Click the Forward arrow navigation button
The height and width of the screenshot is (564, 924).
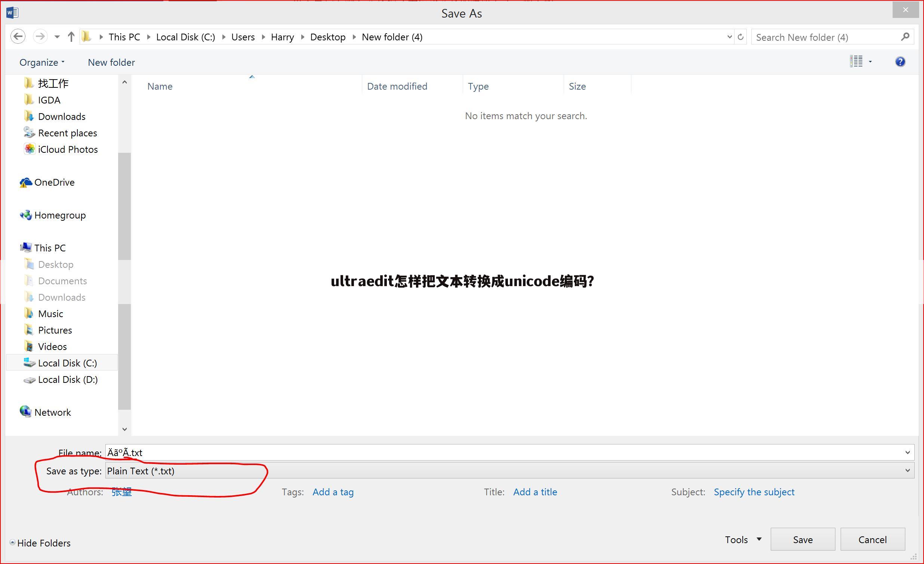click(40, 37)
